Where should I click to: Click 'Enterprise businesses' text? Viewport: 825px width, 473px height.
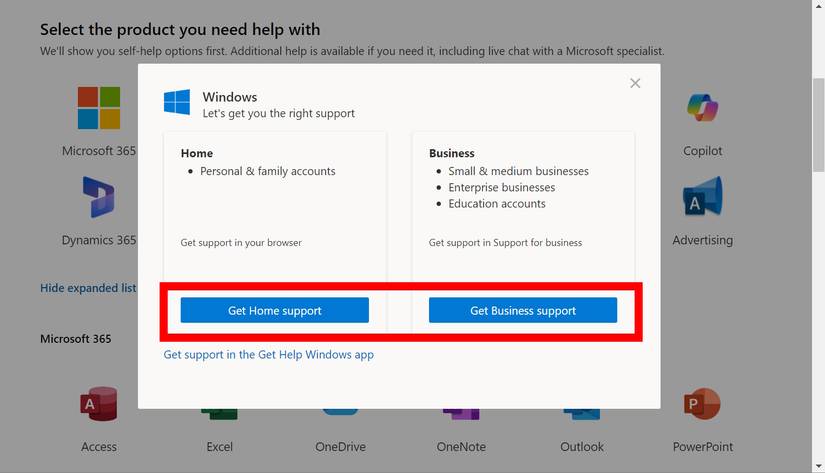(501, 187)
